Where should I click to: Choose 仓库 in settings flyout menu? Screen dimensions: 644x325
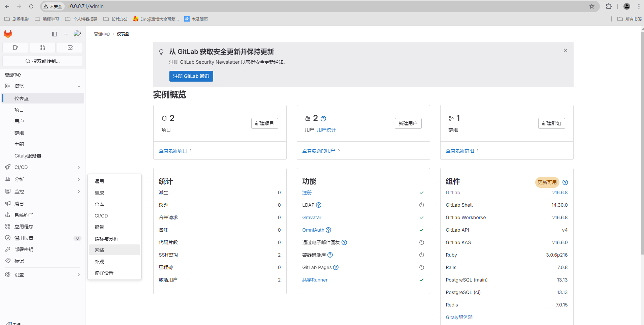(115, 204)
